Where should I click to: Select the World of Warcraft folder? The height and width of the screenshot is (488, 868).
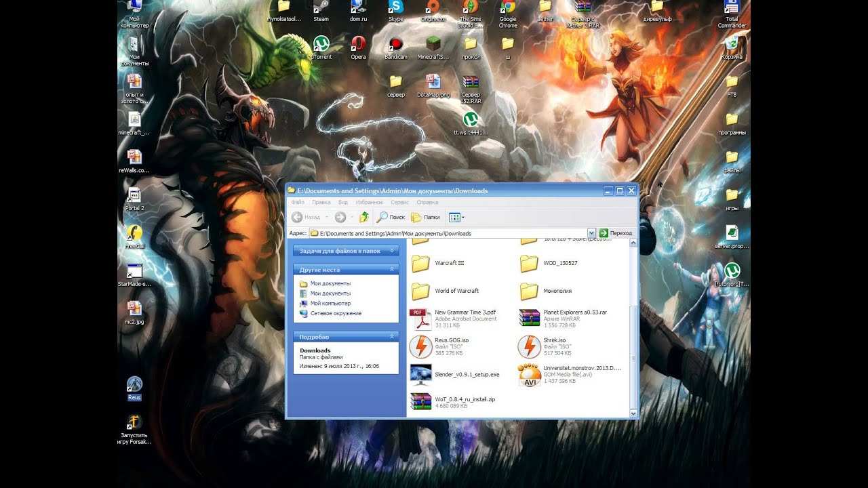445,291
